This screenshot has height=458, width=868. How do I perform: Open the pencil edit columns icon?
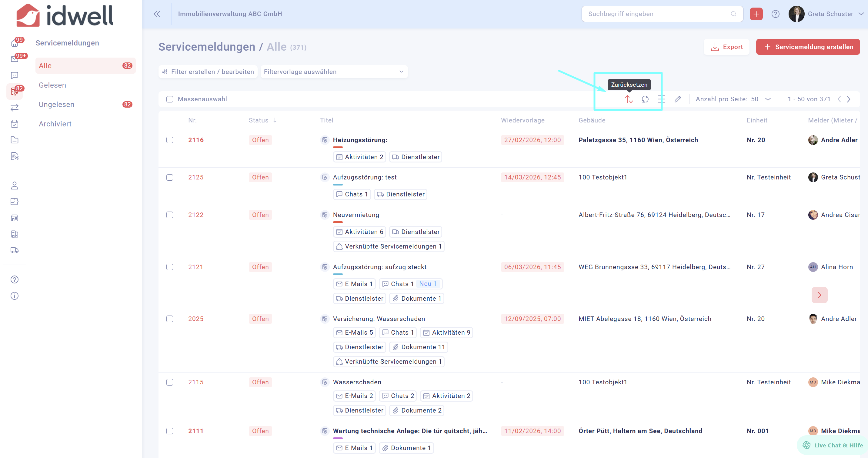tap(677, 99)
